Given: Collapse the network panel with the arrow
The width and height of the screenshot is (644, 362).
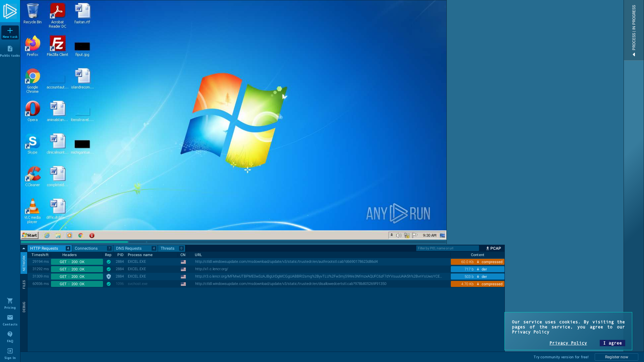Looking at the screenshot, I should click(23, 248).
